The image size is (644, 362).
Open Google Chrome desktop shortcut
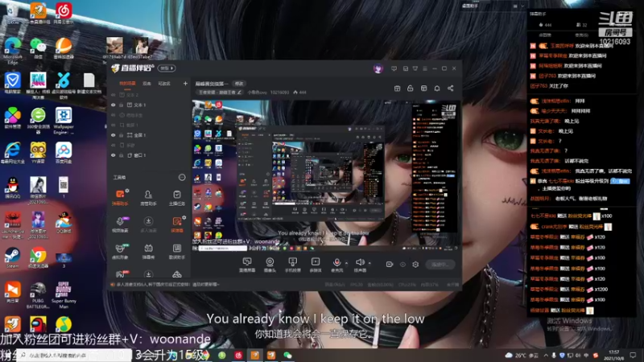click(x=38, y=257)
